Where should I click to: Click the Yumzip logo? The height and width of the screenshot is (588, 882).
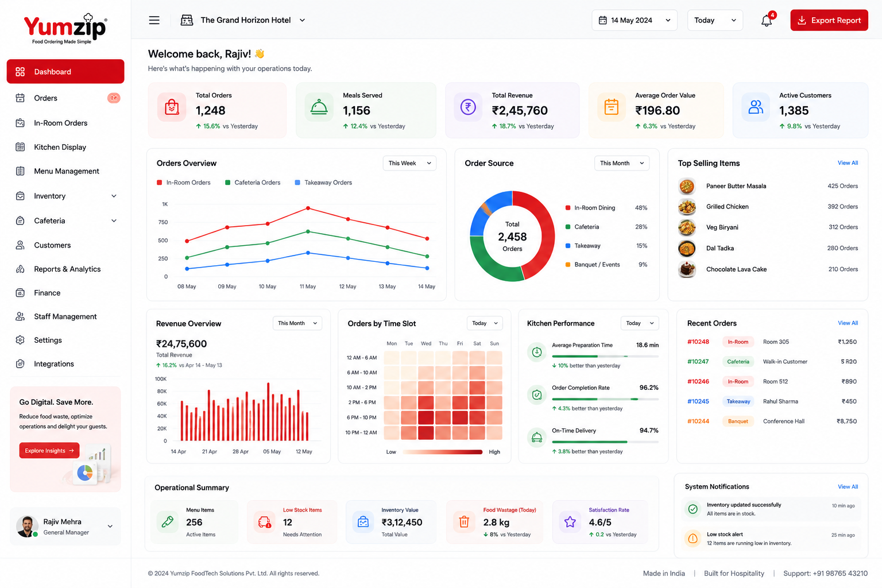(65, 29)
